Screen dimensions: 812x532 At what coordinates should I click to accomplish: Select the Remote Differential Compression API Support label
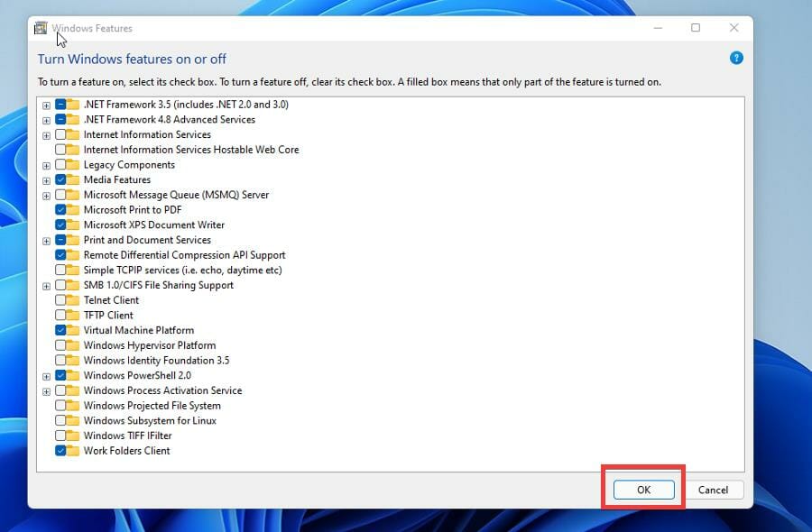[x=184, y=254]
